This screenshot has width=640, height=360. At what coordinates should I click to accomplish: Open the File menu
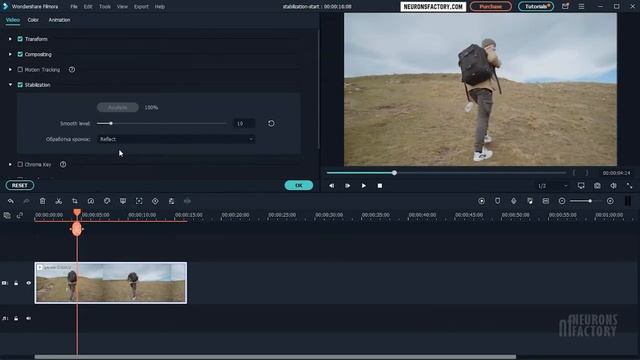[x=74, y=7]
